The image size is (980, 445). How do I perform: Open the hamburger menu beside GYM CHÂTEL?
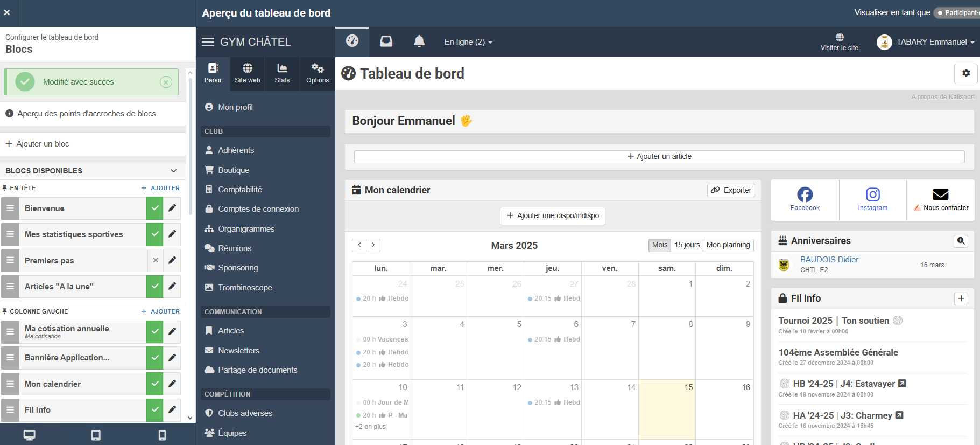click(208, 42)
